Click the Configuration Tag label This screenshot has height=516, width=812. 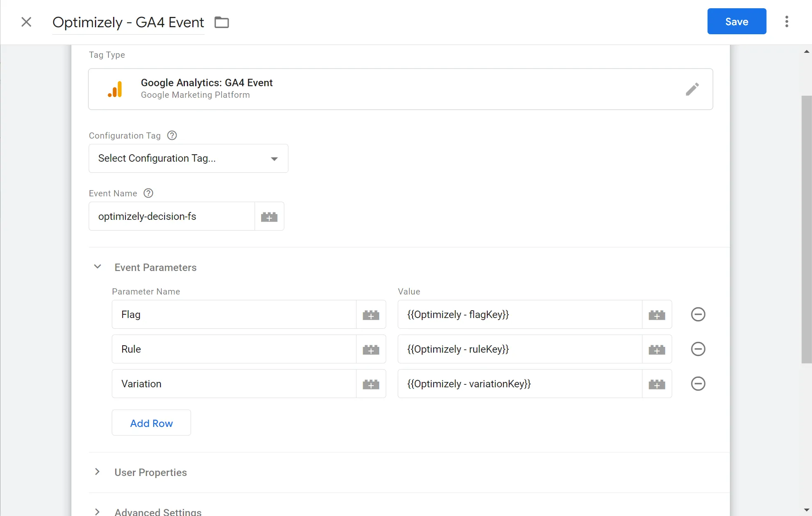coord(125,136)
